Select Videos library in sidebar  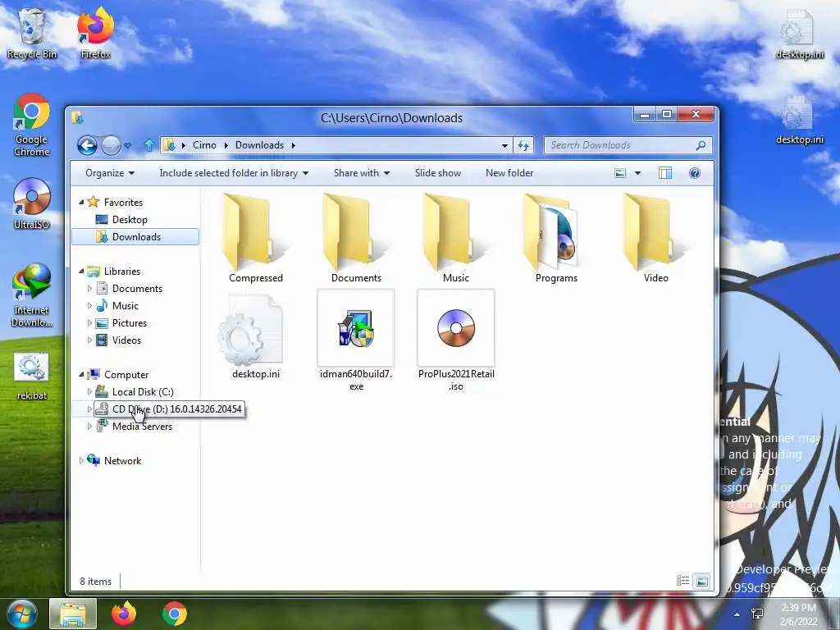point(126,340)
